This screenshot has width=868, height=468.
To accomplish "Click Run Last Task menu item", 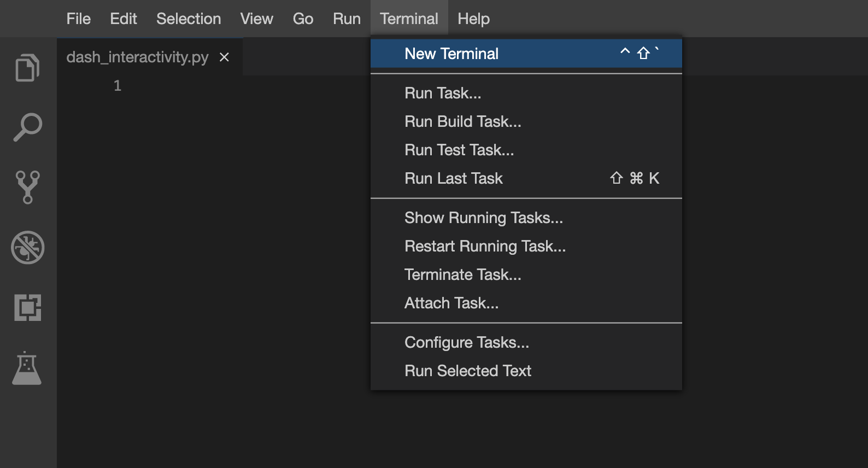I will pos(453,178).
